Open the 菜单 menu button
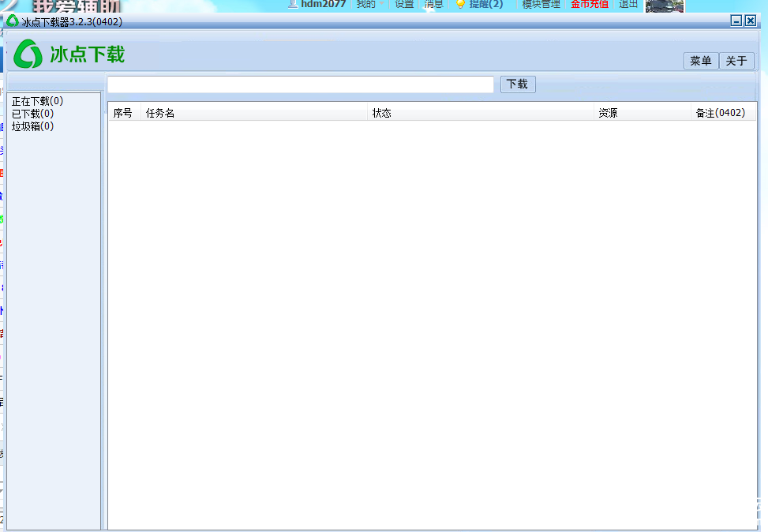 click(x=701, y=61)
